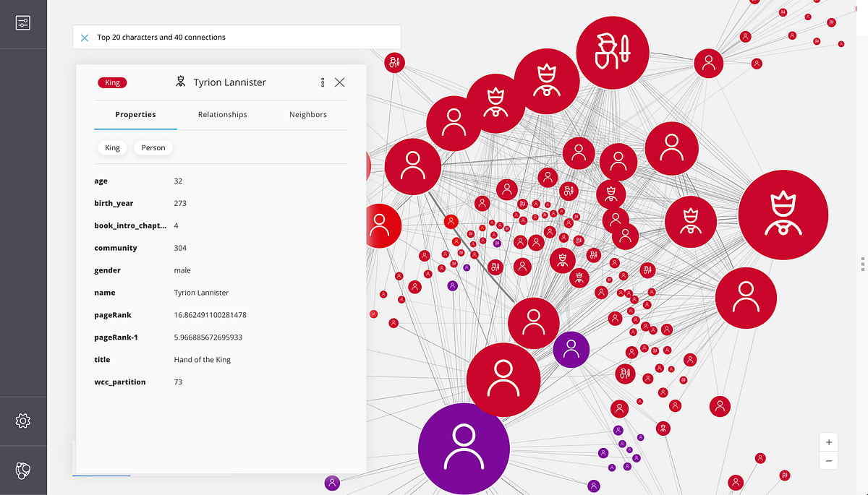Click the purple person node beside the panel
Viewport: 868px width, 495px height.
point(571,349)
